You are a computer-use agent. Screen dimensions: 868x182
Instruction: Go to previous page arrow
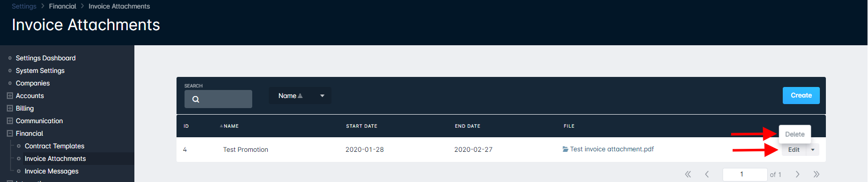click(x=707, y=174)
